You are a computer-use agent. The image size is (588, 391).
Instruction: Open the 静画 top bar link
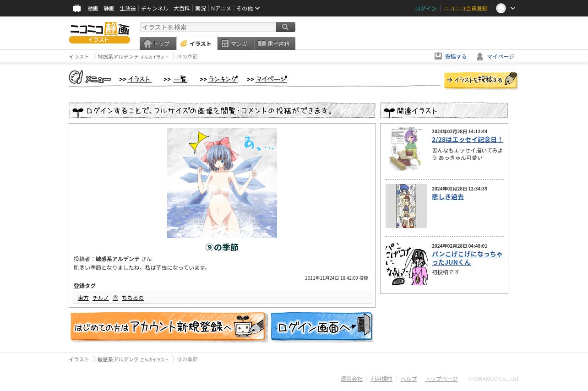(x=109, y=8)
